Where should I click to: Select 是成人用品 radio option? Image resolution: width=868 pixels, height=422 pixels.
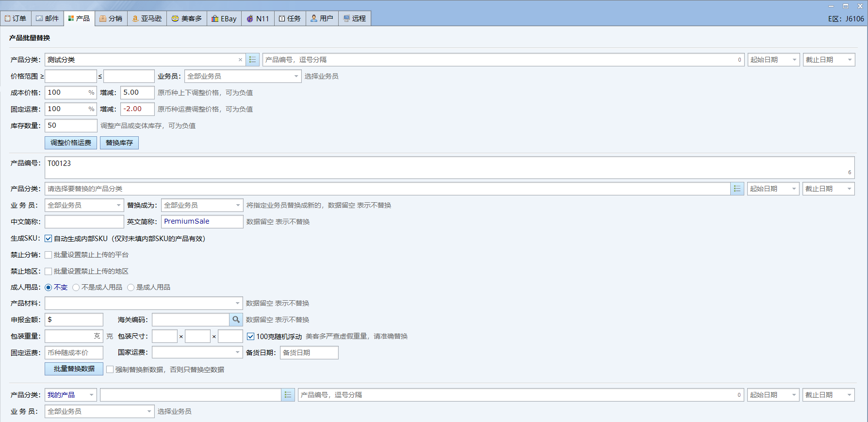(131, 287)
